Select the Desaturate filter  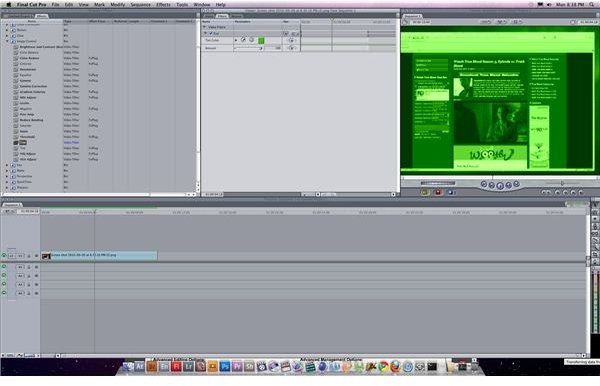tap(28, 69)
